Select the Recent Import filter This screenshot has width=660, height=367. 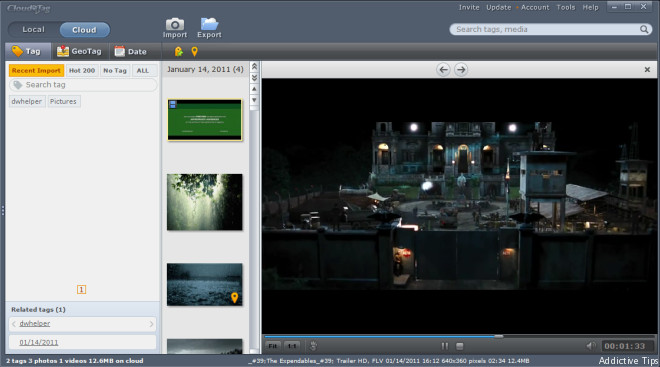36,70
